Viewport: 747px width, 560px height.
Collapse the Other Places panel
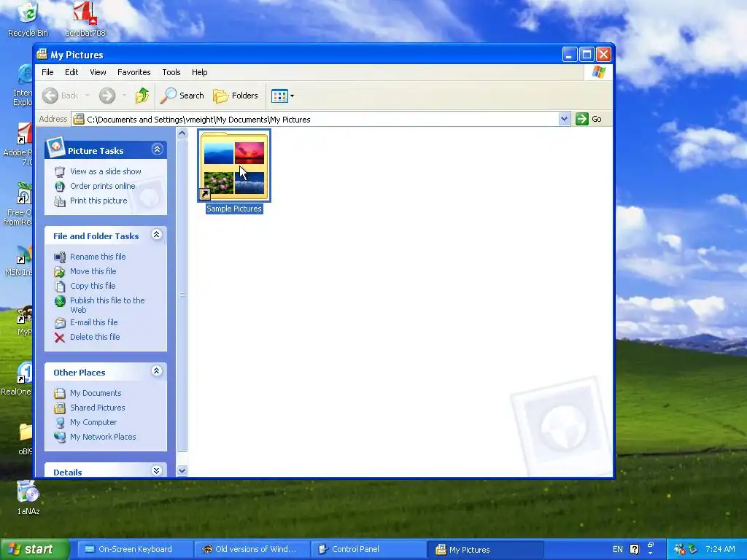click(156, 371)
